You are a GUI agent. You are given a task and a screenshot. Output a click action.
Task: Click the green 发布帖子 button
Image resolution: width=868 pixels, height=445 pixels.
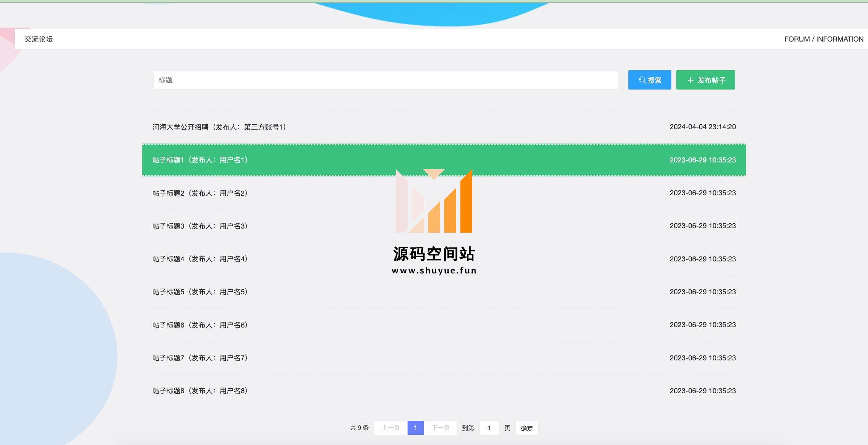pos(705,80)
